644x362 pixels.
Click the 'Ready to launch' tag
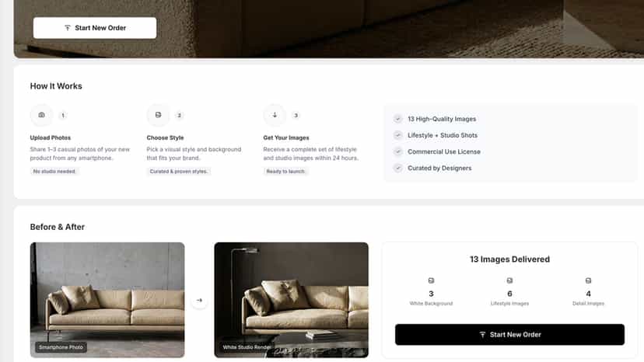(x=285, y=171)
